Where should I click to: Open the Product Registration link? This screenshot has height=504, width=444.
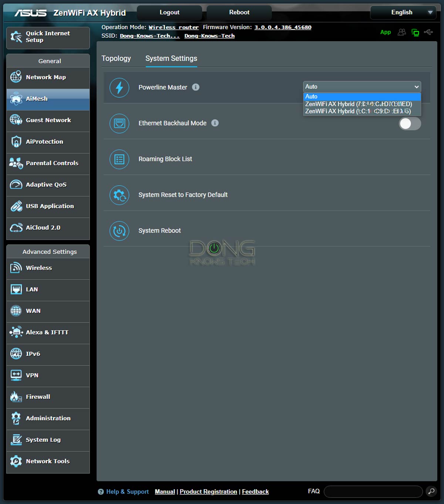pos(208,491)
